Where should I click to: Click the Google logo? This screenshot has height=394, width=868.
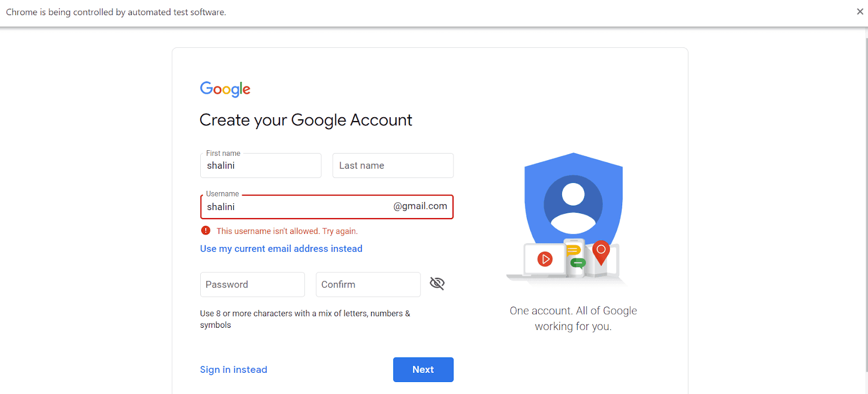(225, 89)
